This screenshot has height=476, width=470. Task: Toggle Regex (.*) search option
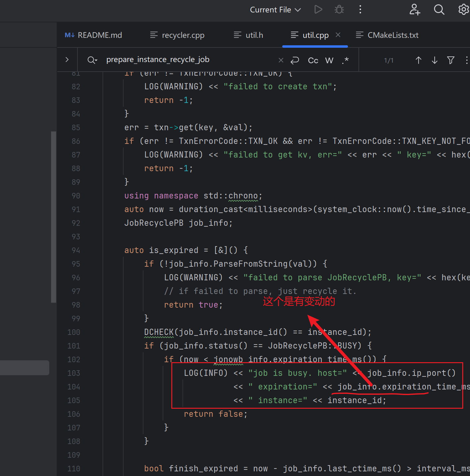click(x=345, y=60)
